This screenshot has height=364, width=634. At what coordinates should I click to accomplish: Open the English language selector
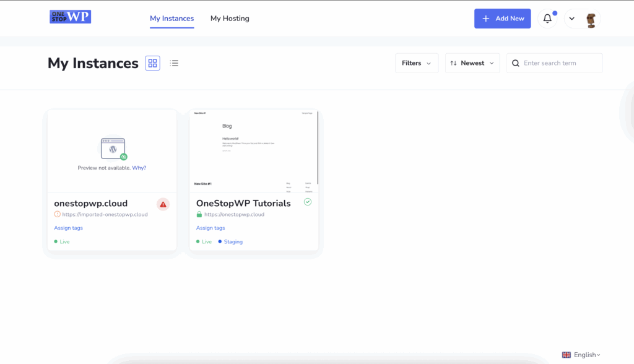581,355
